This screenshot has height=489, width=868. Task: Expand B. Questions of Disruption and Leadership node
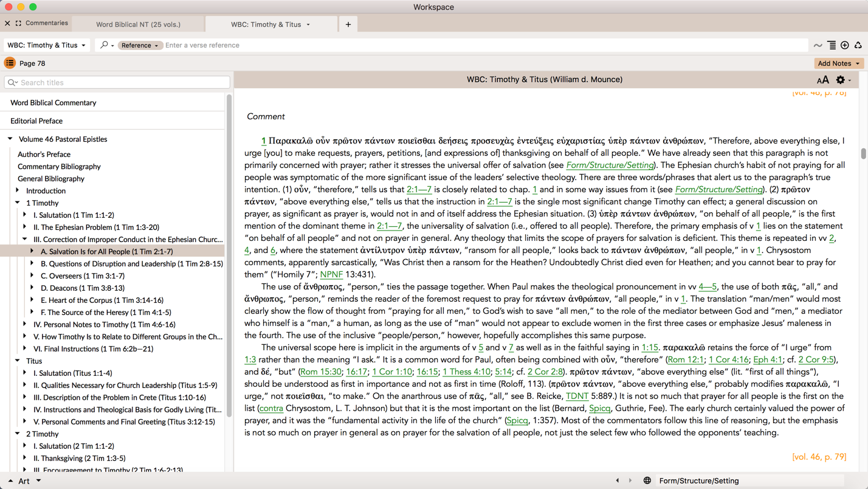pyautogui.click(x=32, y=263)
